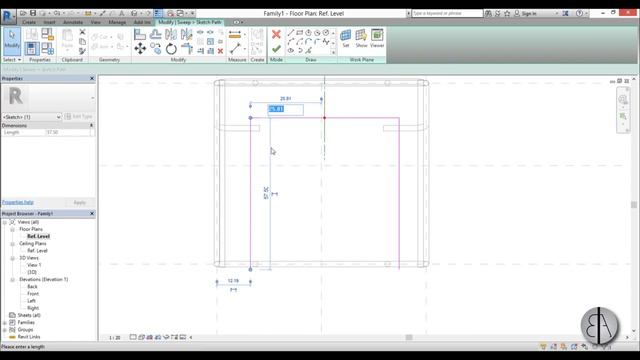The image size is (640, 360).
Task: Click Sign In in title bar
Action: pos(529,13)
